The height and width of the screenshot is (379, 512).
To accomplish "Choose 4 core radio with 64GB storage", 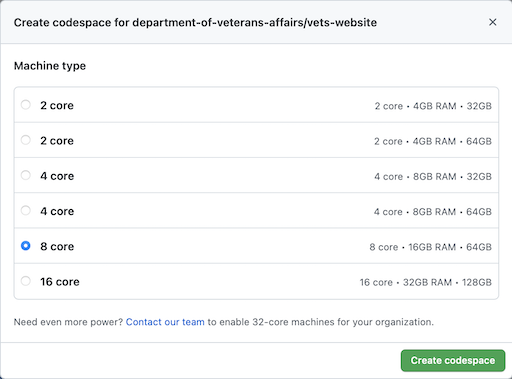I will pyautogui.click(x=26, y=211).
